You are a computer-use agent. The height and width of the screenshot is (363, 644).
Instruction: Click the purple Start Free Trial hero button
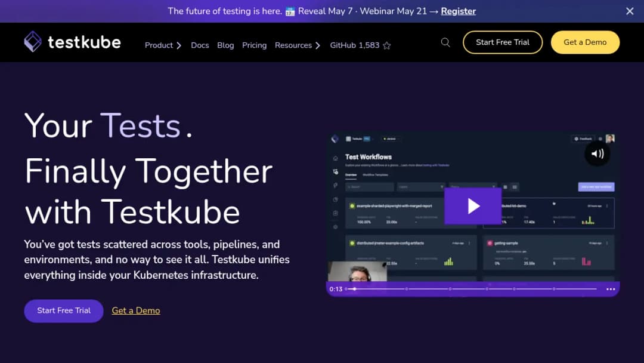64,311
